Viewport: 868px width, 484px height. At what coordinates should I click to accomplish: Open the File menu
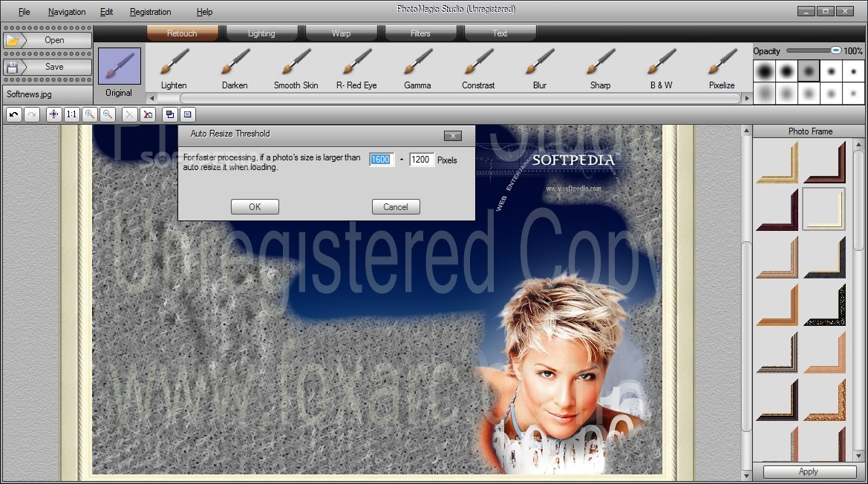[25, 12]
